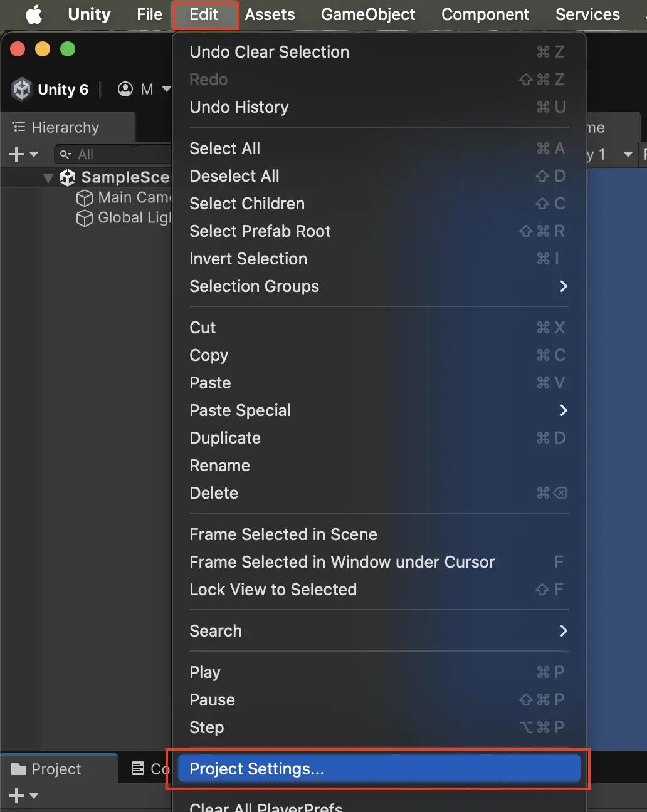The image size is (647, 812).
Task: Choose Clear All PlayerPrefs
Action: tap(379, 805)
